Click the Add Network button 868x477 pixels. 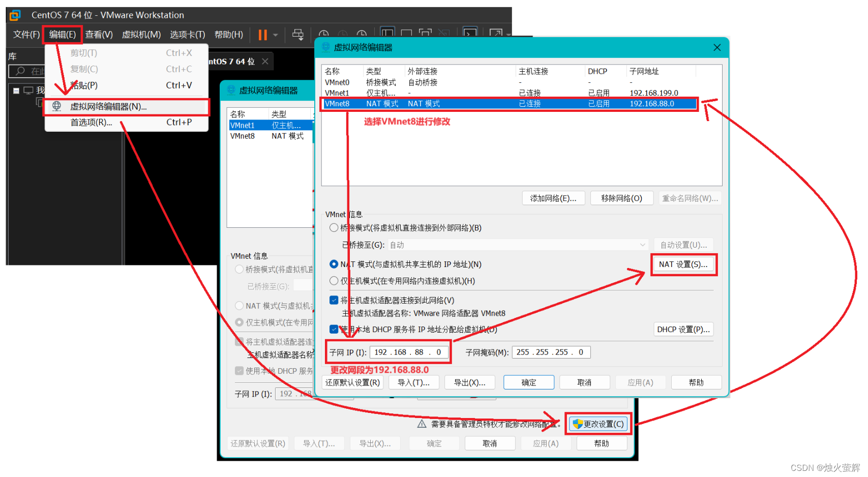coord(553,198)
